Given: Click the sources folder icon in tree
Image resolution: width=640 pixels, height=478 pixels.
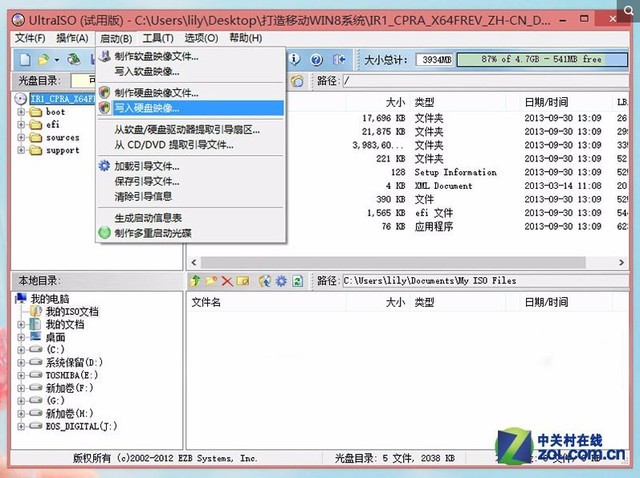Looking at the screenshot, I should pyautogui.click(x=36, y=138).
